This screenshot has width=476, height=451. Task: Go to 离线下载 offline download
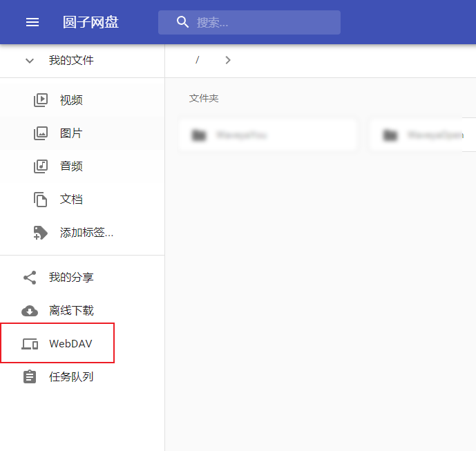tap(70, 311)
